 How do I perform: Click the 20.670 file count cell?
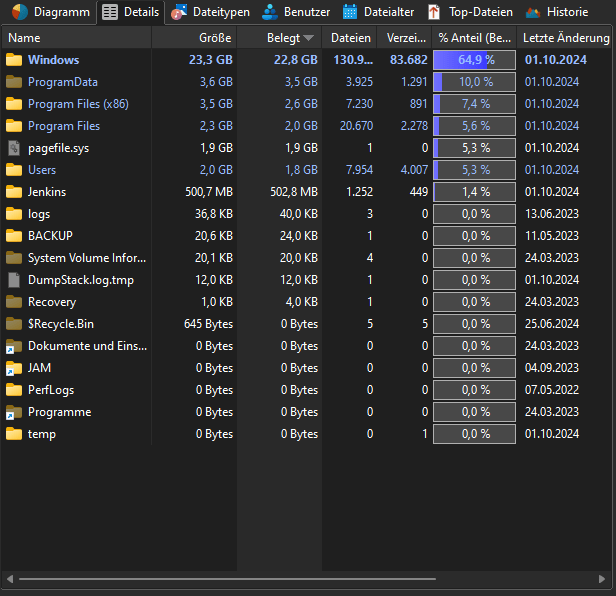356,126
